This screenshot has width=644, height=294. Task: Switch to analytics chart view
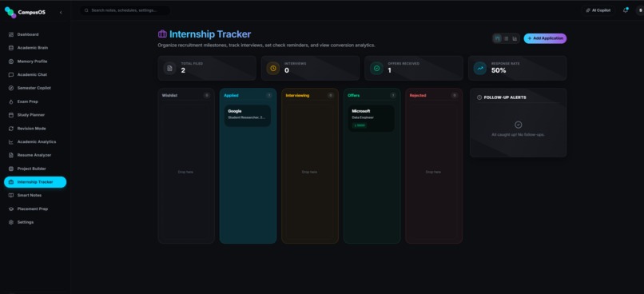click(515, 38)
